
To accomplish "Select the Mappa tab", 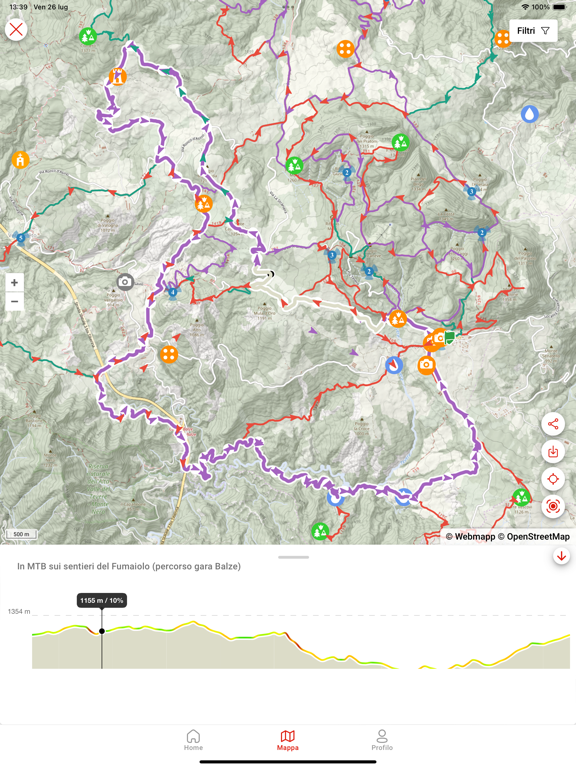I will [288, 740].
